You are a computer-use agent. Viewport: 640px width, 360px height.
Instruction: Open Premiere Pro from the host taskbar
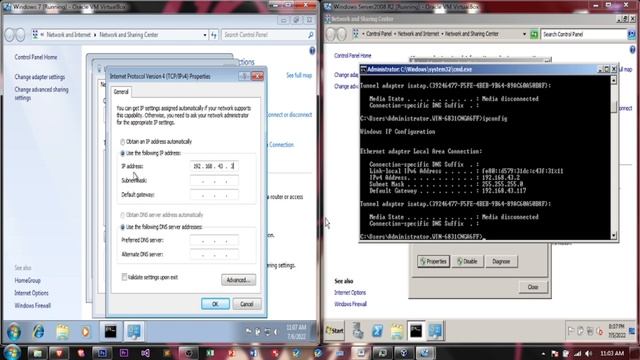(x=124, y=353)
